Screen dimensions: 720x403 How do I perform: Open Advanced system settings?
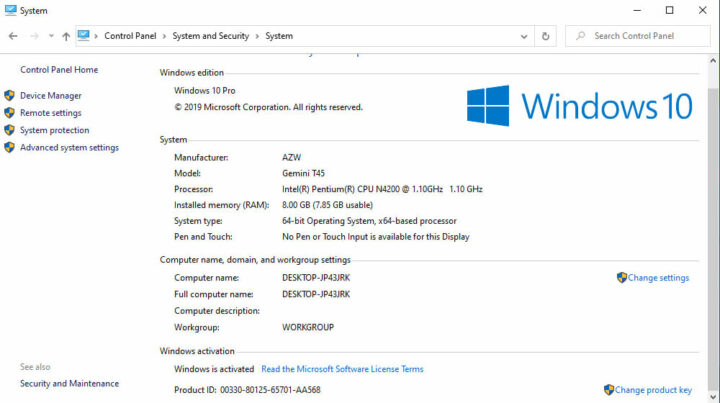click(69, 147)
